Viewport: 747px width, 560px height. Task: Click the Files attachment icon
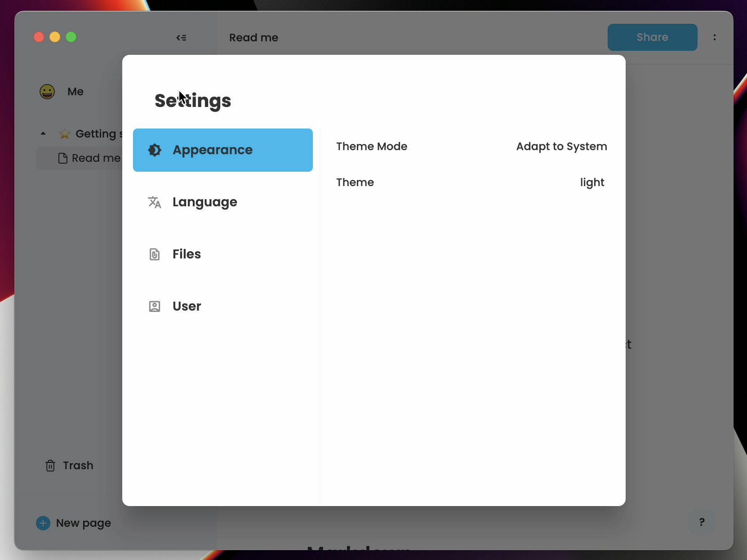point(155,254)
